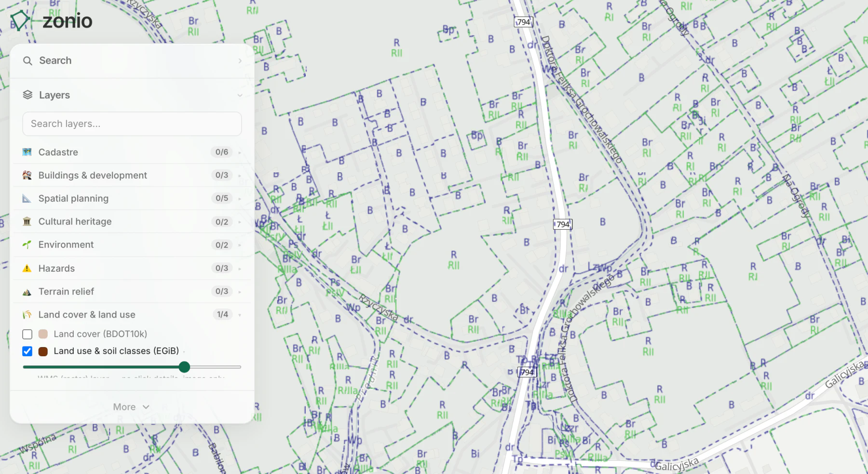Click the More button
Screen dimensions: 868x474
pyautogui.click(x=131, y=407)
